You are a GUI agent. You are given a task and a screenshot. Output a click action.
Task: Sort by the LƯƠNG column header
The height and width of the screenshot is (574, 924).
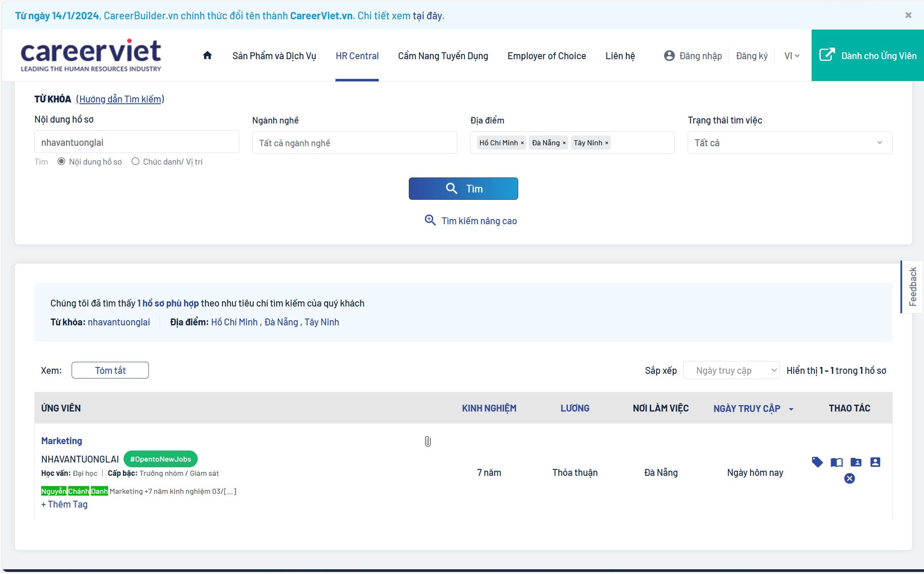pyautogui.click(x=575, y=408)
